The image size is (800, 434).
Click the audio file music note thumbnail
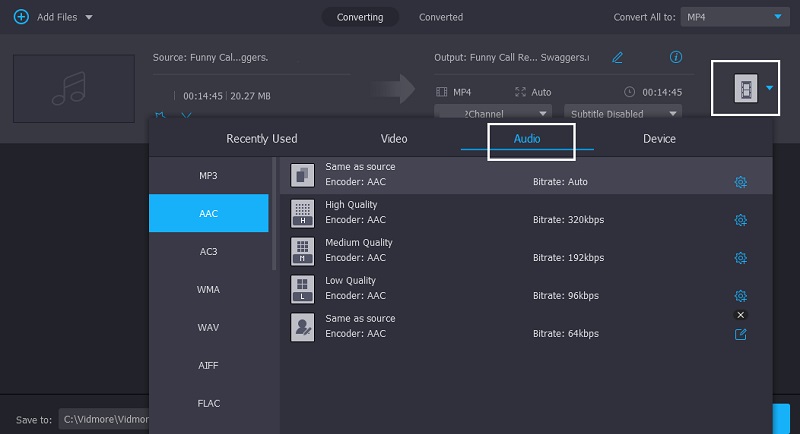(x=74, y=88)
